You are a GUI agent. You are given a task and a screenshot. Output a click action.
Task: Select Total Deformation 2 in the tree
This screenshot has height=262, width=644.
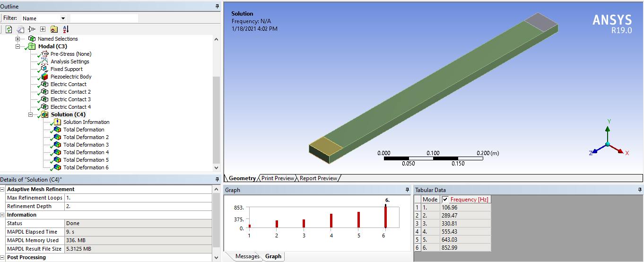[x=86, y=137]
